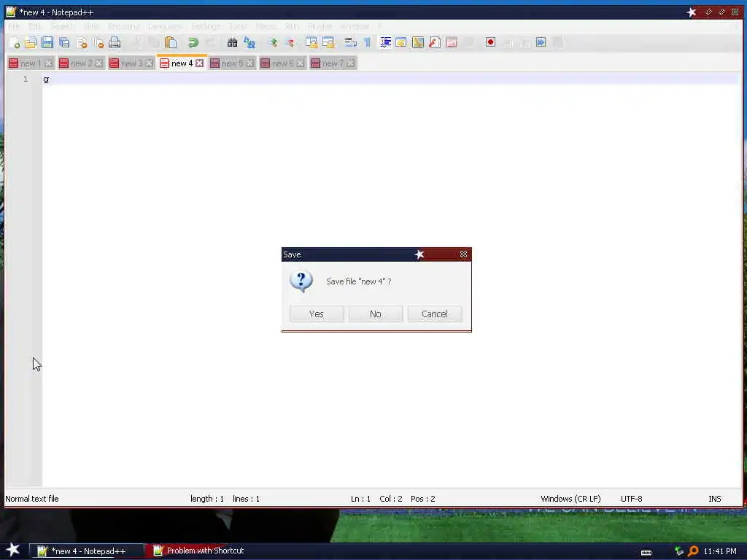Viewport: 747px width, 560px height.
Task: Click the Save All toolbar icon
Action: [64, 43]
